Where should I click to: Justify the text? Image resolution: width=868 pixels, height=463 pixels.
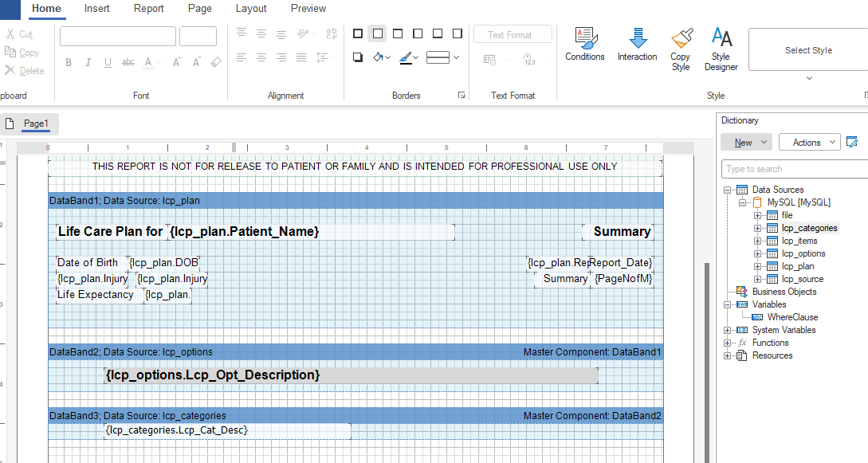301,57
